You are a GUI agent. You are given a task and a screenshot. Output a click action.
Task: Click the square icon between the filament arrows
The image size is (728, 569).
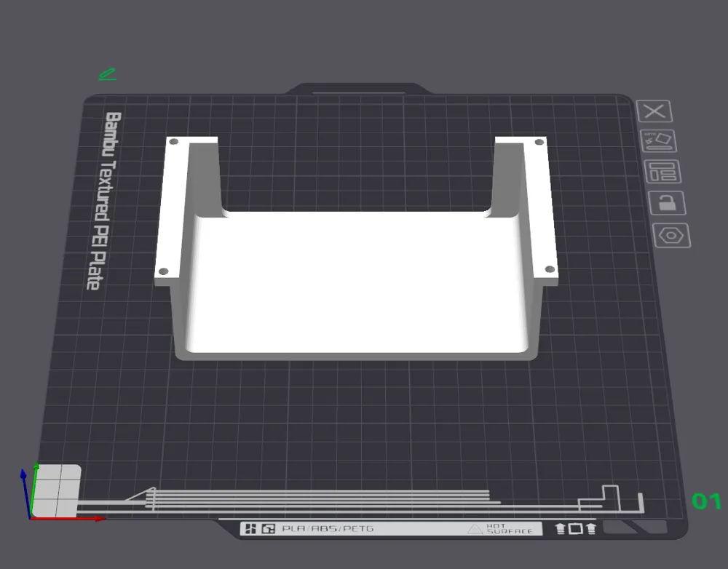coord(577,529)
